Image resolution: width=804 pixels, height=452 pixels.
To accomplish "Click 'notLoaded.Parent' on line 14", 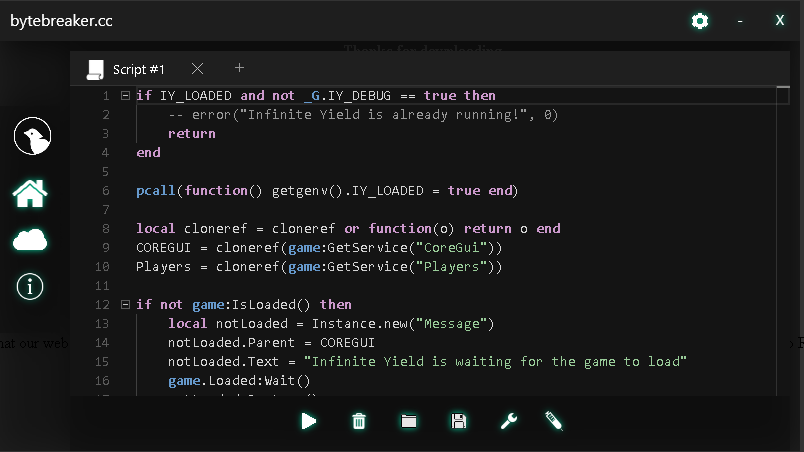I will point(231,342).
